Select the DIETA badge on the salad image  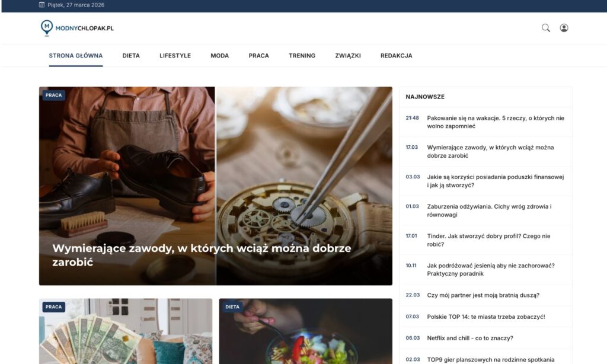tap(232, 307)
